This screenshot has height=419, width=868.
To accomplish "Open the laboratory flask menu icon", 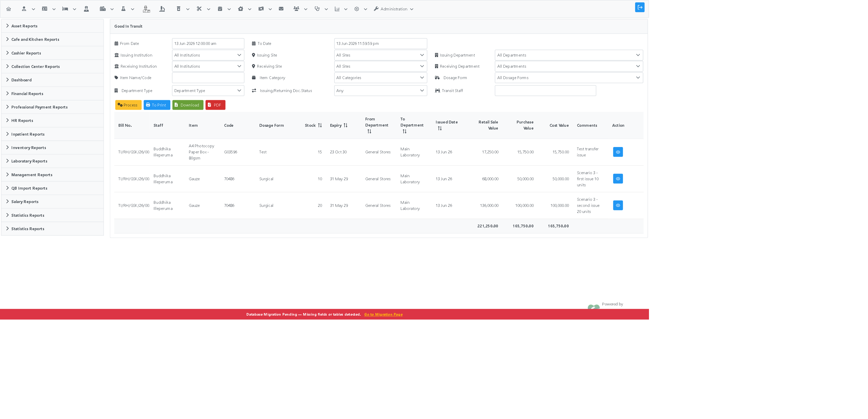I will click(x=123, y=9).
